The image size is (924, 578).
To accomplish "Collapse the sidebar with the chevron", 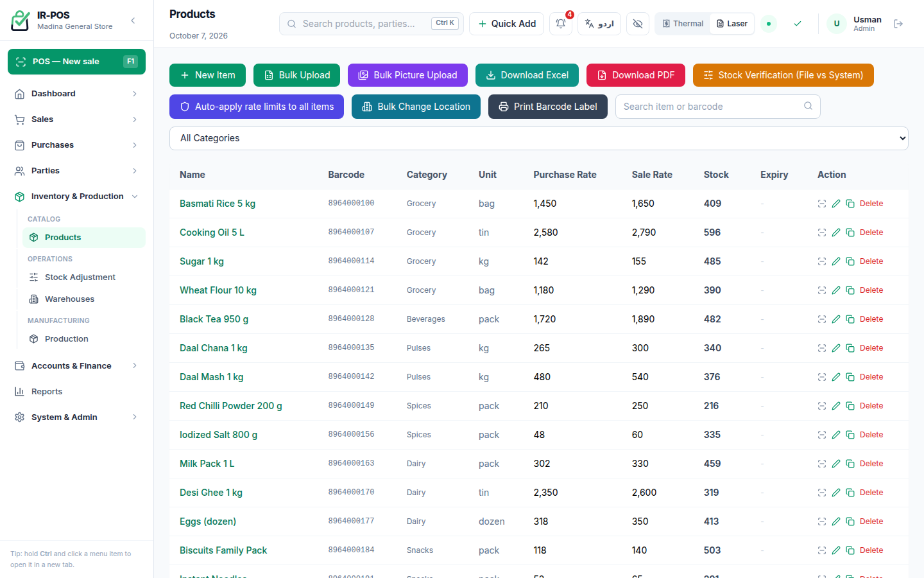I will pyautogui.click(x=133, y=21).
